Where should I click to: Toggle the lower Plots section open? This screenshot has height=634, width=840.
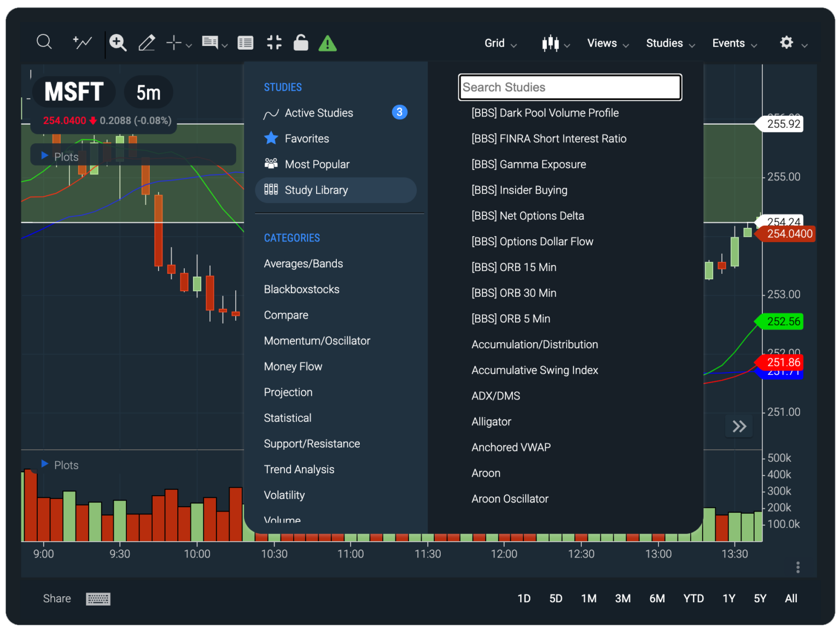coord(45,464)
